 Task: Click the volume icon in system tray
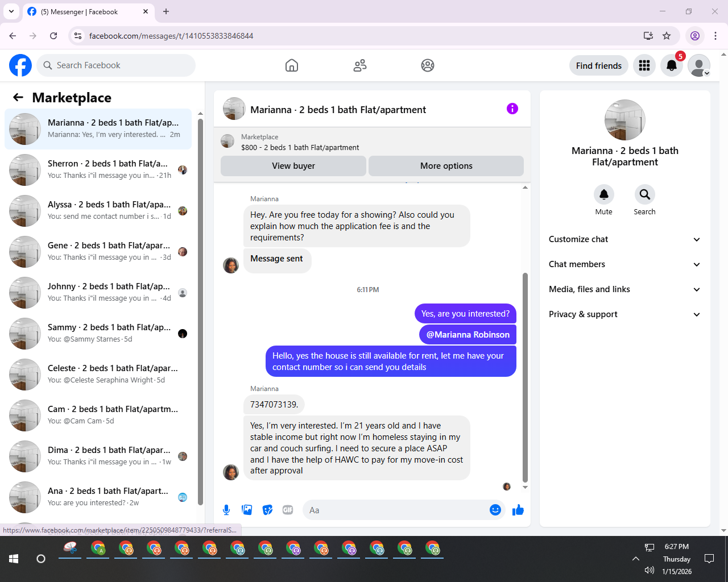click(x=650, y=570)
